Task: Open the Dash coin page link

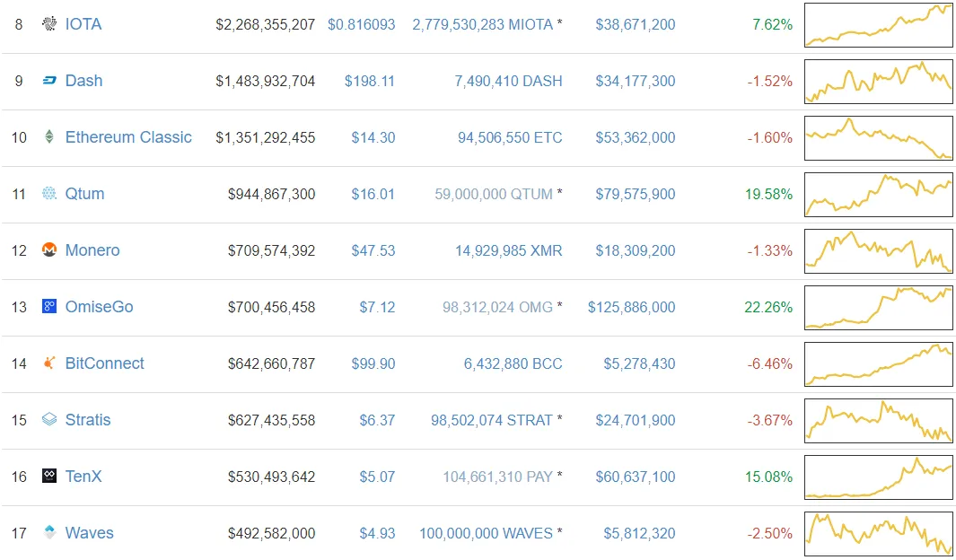Action: point(83,81)
